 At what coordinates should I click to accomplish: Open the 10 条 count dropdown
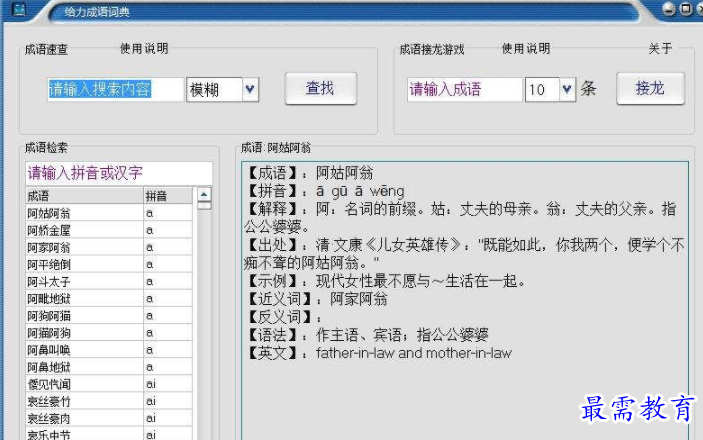click(x=567, y=89)
